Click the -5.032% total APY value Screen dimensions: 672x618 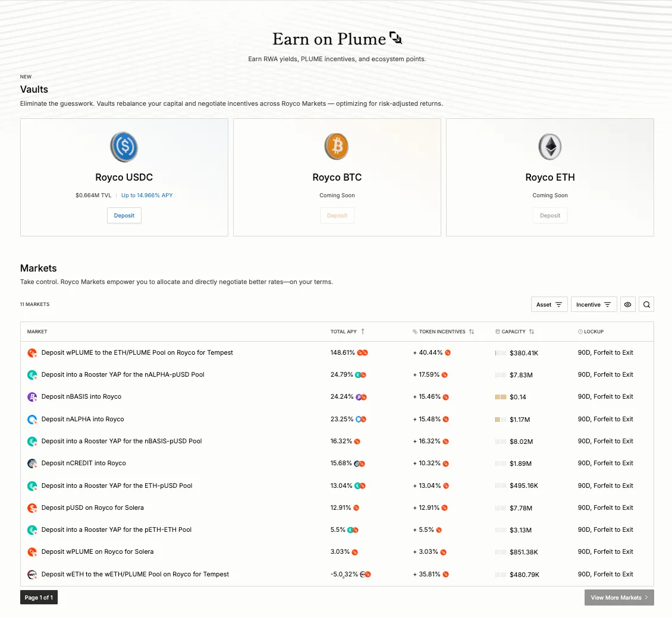coord(344,574)
